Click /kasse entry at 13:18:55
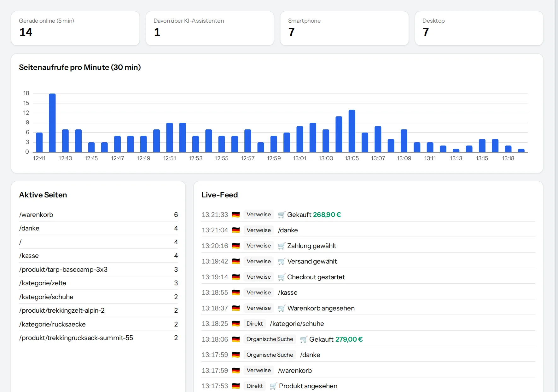 (288, 293)
